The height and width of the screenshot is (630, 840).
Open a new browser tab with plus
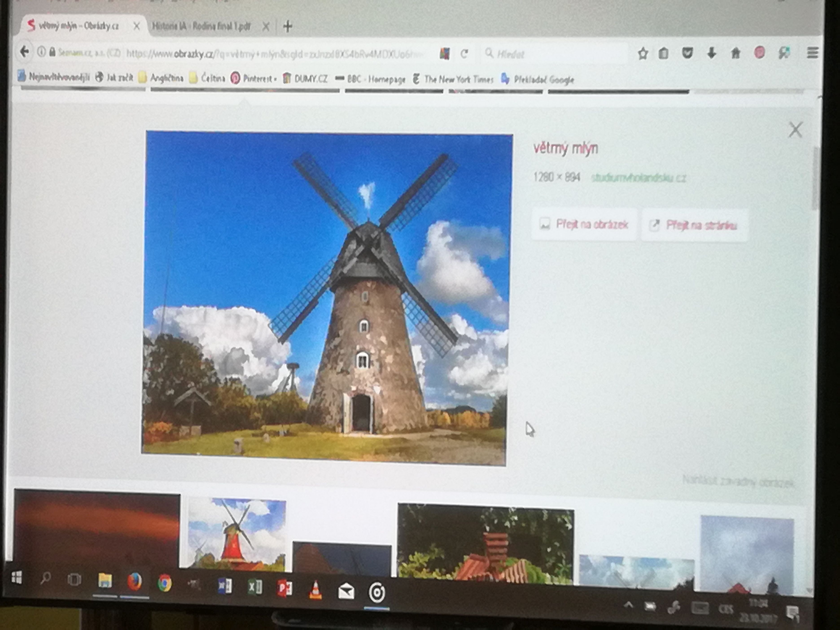tap(287, 26)
